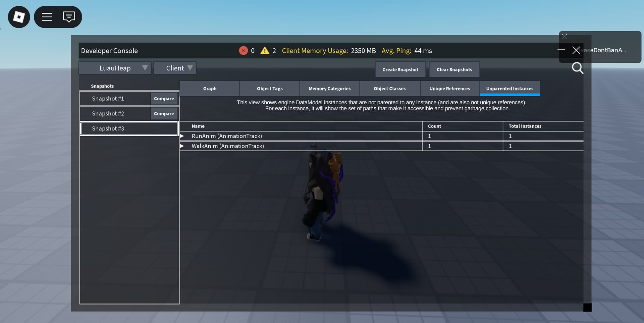Open the Client dropdown

(175, 68)
